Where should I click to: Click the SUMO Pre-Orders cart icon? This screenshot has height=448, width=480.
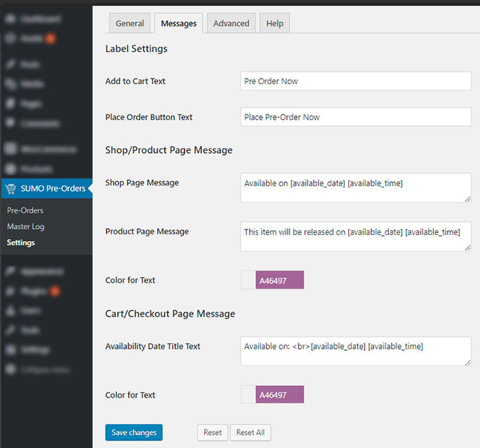point(11,188)
